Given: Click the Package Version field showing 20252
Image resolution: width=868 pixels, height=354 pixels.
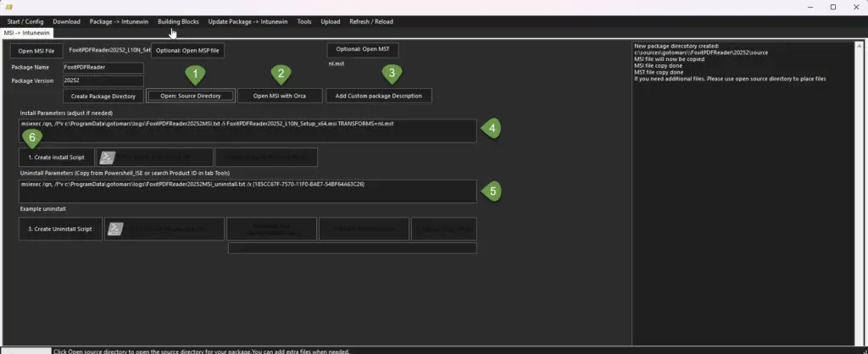Looking at the screenshot, I should coord(103,80).
